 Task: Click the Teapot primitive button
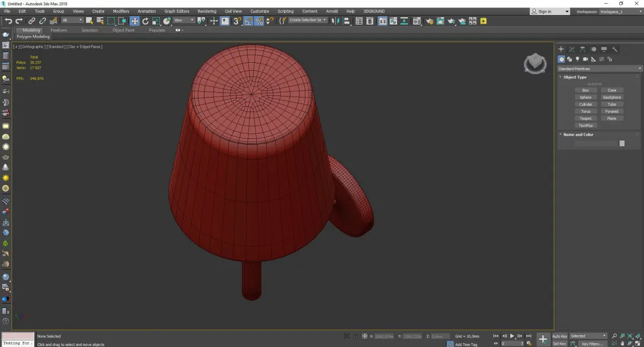pos(586,119)
